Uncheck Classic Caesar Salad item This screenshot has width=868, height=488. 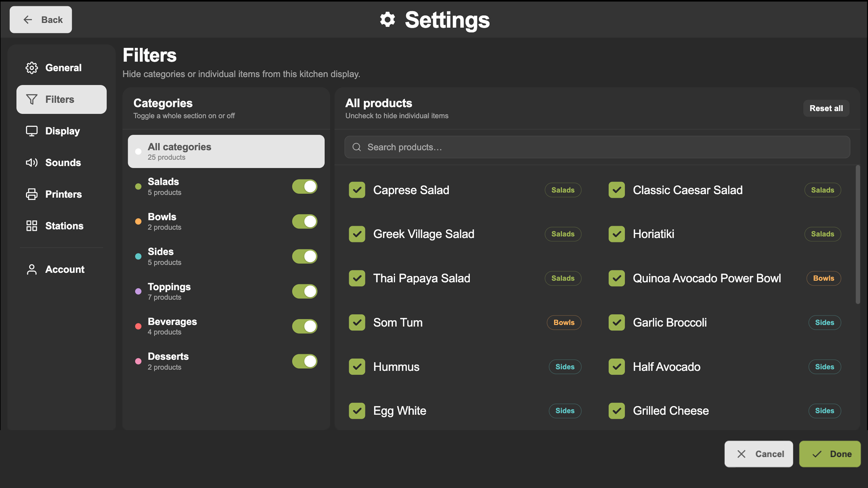coord(617,190)
